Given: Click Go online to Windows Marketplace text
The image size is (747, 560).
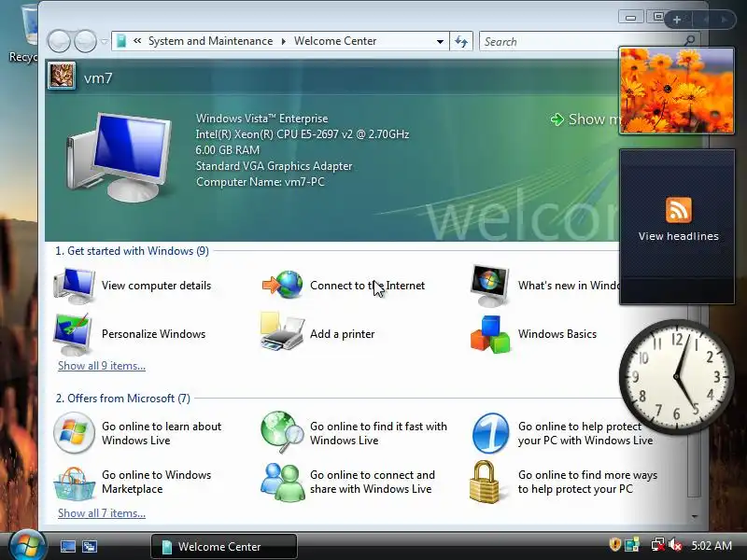Looking at the screenshot, I should pos(156,482).
